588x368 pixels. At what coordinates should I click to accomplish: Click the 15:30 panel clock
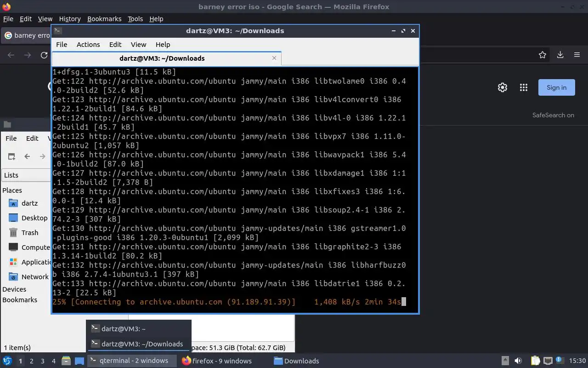coord(577,361)
